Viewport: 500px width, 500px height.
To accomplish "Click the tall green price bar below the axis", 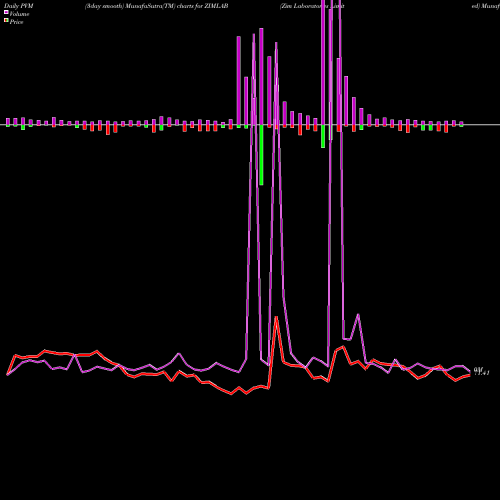I will [x=261, y=155].
